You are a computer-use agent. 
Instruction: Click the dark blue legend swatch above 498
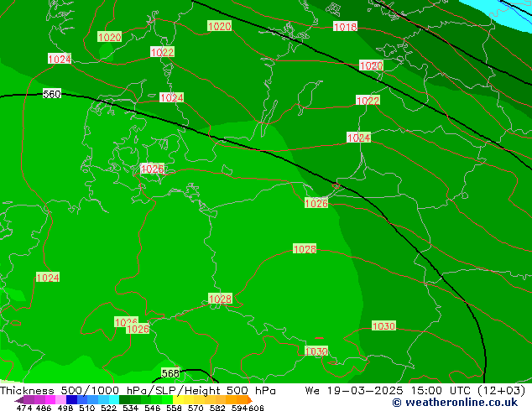(x=71, y=399)
